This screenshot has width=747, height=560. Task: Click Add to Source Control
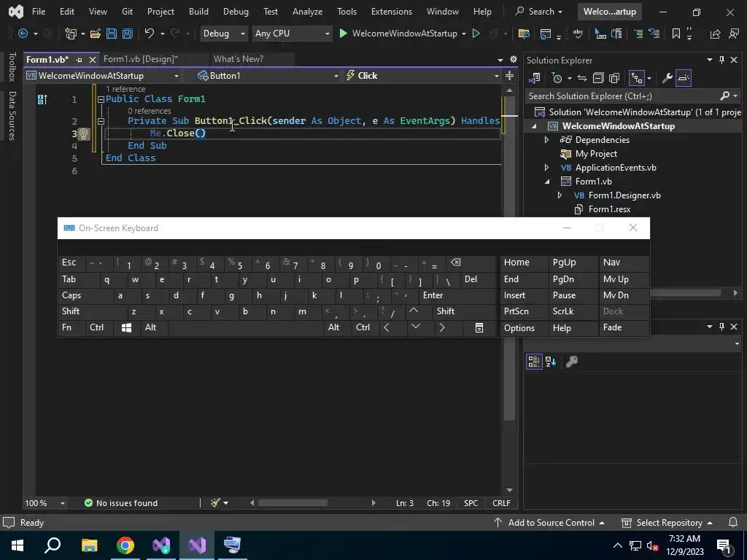point(549,523)
